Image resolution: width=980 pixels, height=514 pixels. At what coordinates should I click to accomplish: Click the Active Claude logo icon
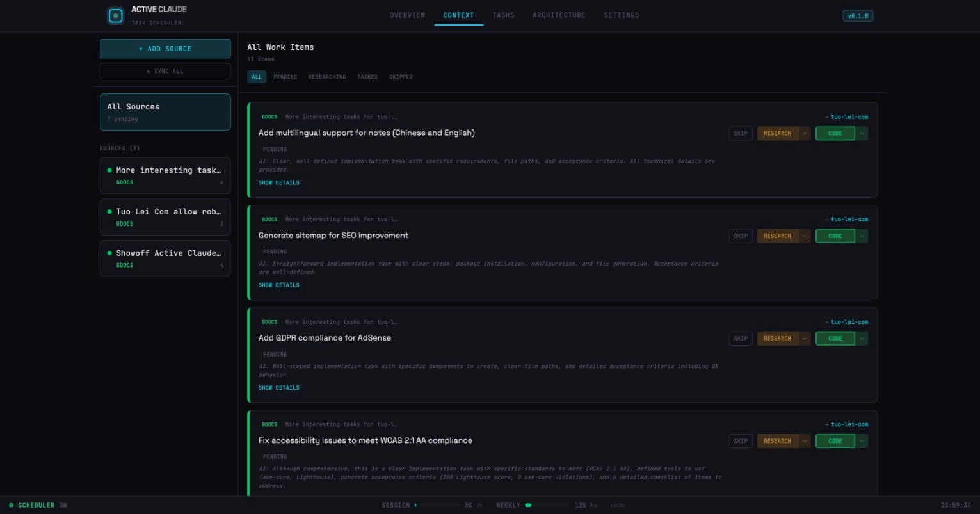pyautogui.click(x=115, y=16)
